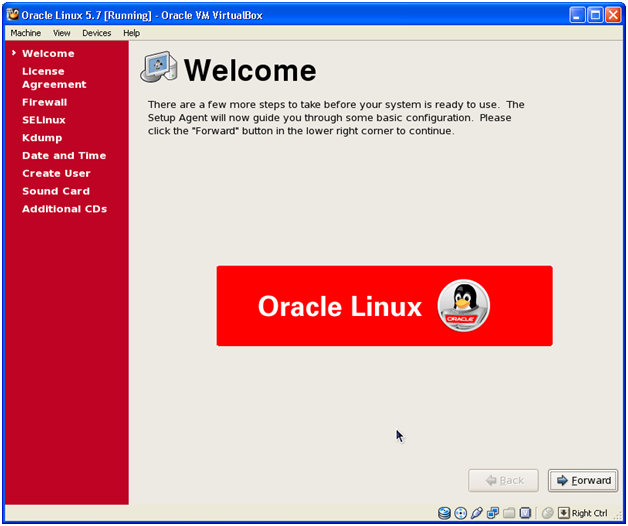Select Welcome in the setup sidebar
This screenshot has width=628, height=526.
click(48, 53)
